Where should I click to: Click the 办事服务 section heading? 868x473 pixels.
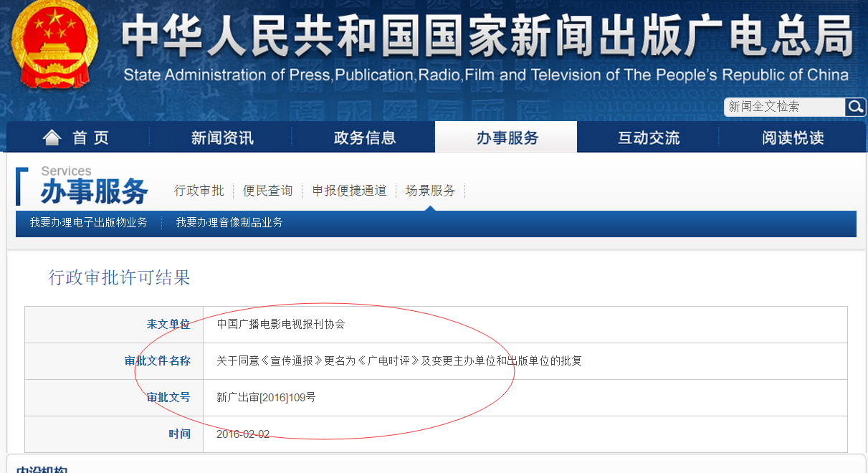coord(94,191)
